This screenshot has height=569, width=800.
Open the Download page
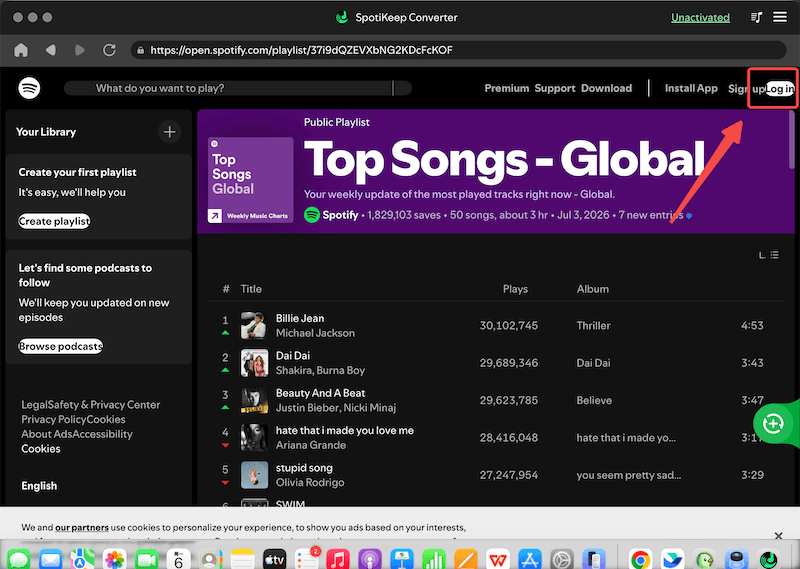pyautogui.click(x=606, y=88)
